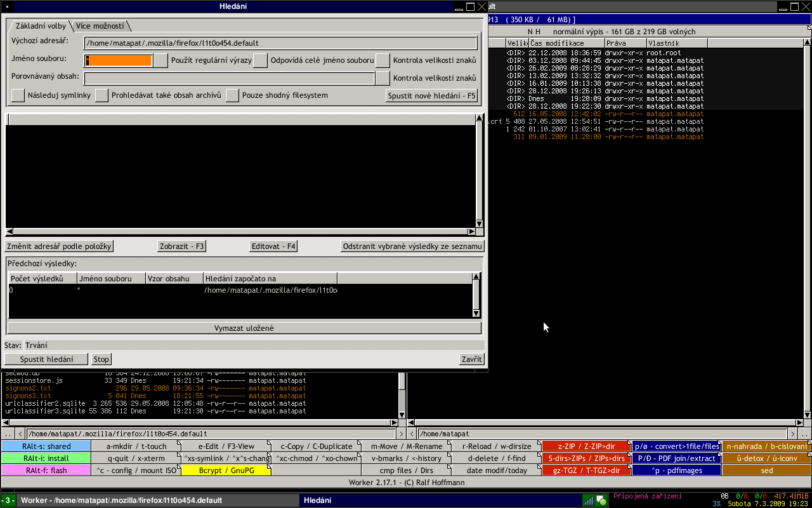Click results list scroll-up arrow
This screenshot has height=508, width=812.
coord(480,119)
